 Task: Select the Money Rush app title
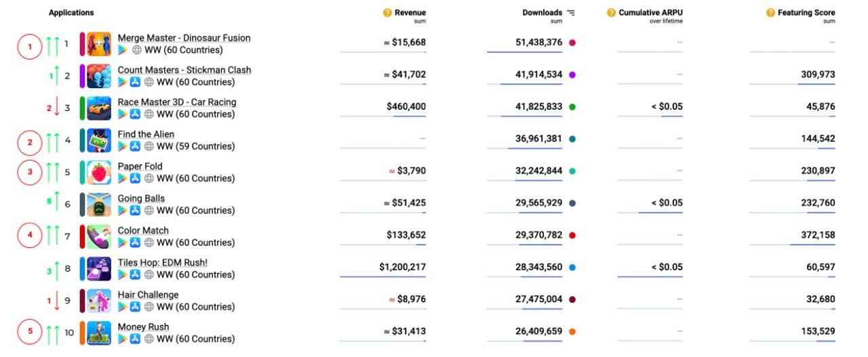point(143,327)
